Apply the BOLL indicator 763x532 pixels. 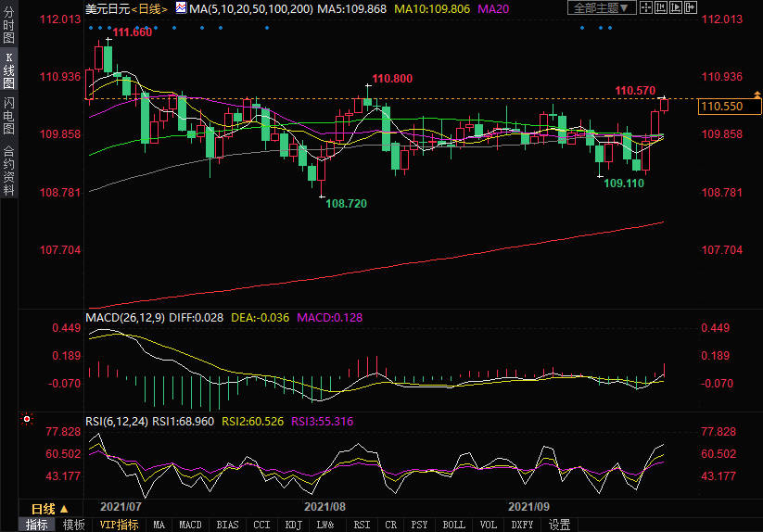pyautogui.click(x=453, y=525)
